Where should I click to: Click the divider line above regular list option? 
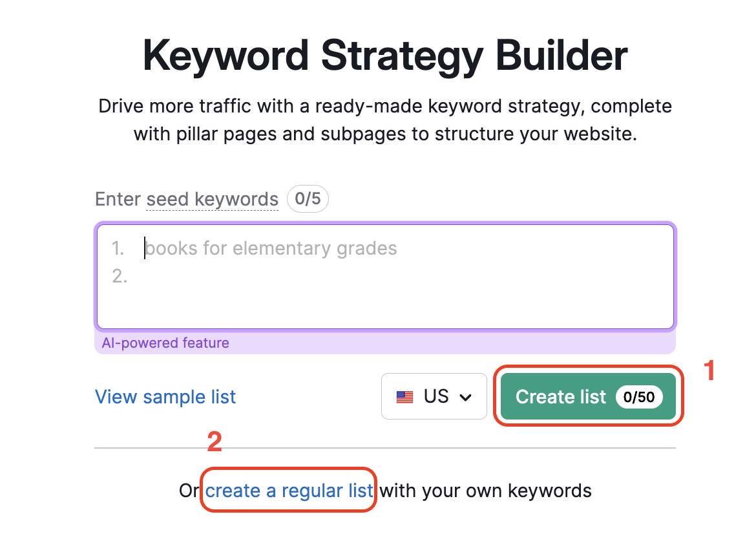385,447
